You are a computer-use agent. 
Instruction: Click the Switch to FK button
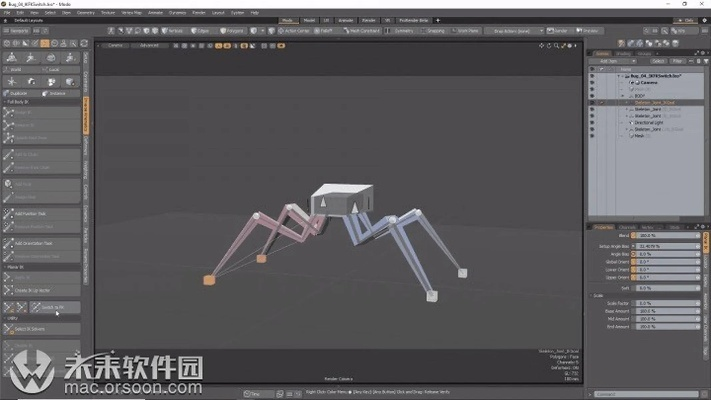click(56, 307)
